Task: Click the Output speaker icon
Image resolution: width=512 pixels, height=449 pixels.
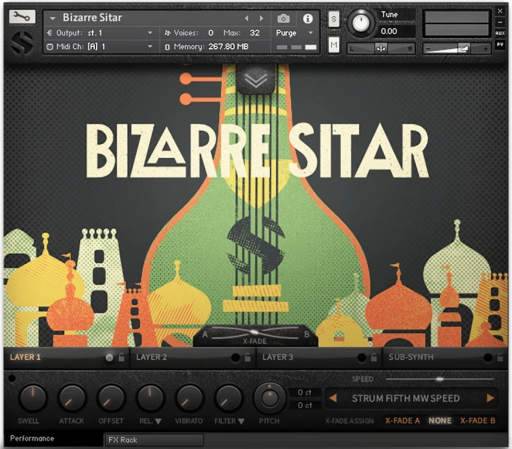Action: (x=50, y=33)
